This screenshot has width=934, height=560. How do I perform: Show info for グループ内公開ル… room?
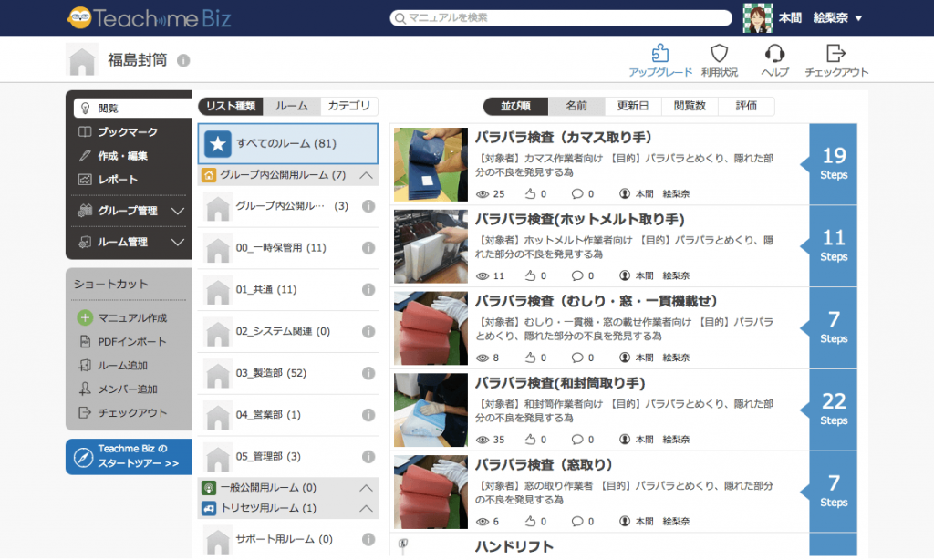pos(368,206)
